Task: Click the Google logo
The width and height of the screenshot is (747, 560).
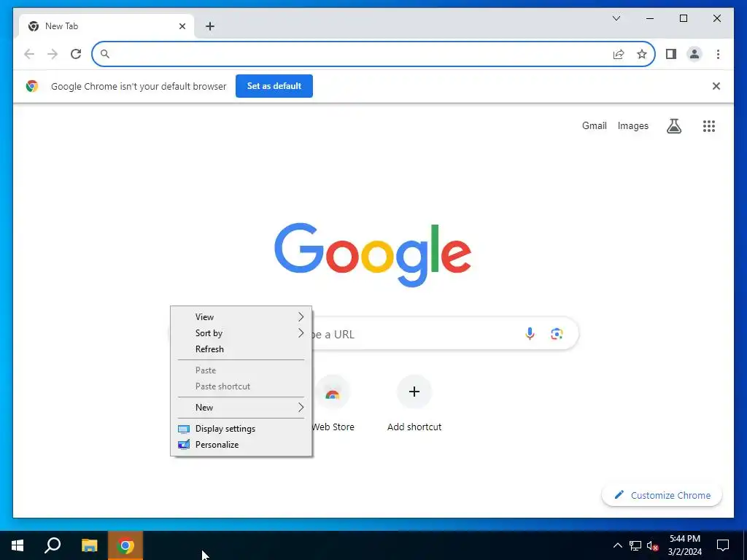Action: [x=373, y=254]
